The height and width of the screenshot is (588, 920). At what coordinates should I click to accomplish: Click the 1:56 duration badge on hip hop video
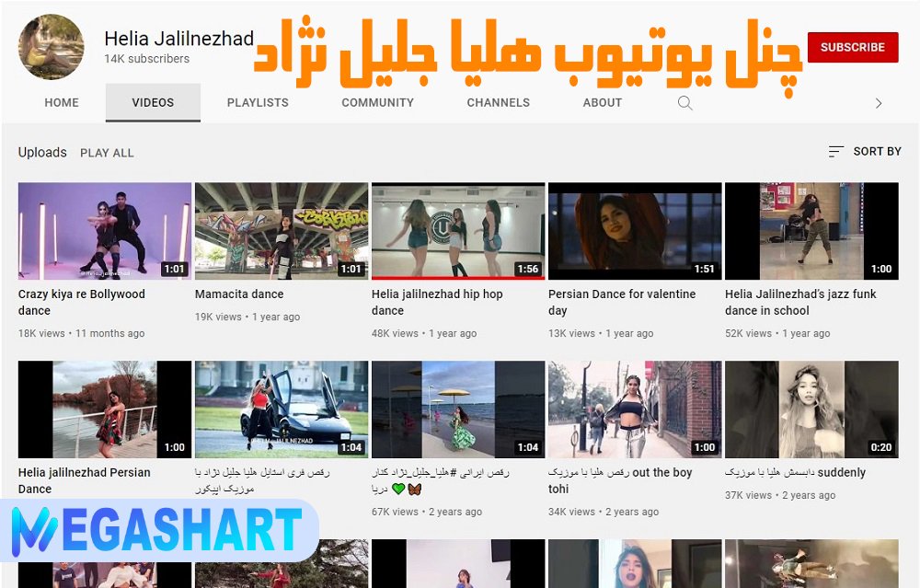click(527, 269)
